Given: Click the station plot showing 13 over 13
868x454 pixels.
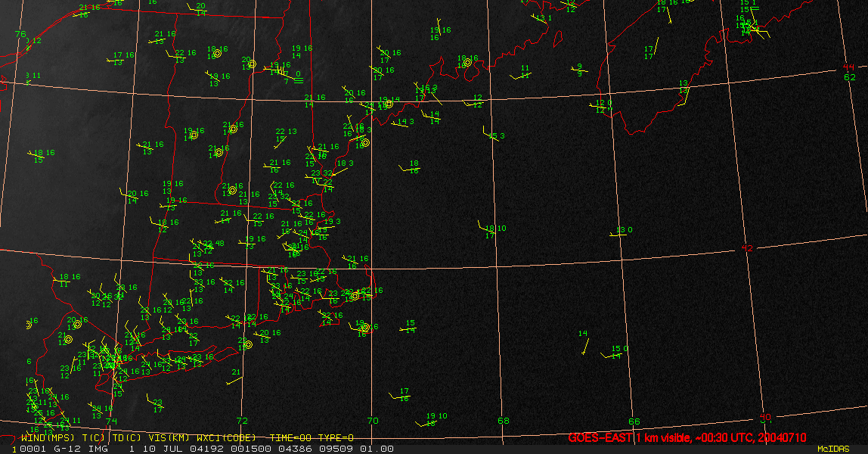Looking at the screenshot, I should pos(684,88).
